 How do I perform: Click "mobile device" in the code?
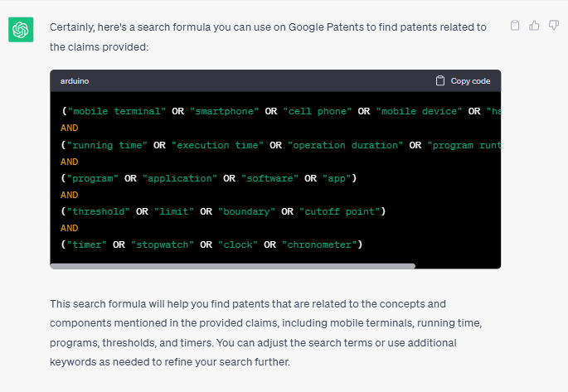pos(419,111)
